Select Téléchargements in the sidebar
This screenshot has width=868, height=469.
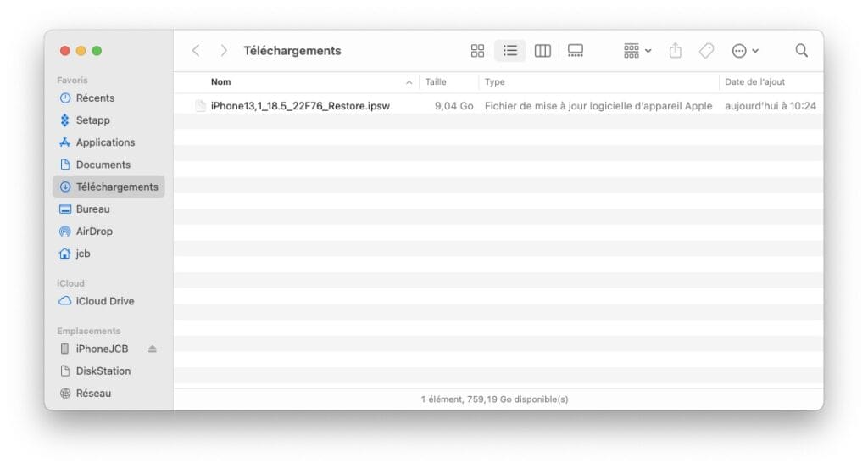pyautogui.click(x=109, y=187)
